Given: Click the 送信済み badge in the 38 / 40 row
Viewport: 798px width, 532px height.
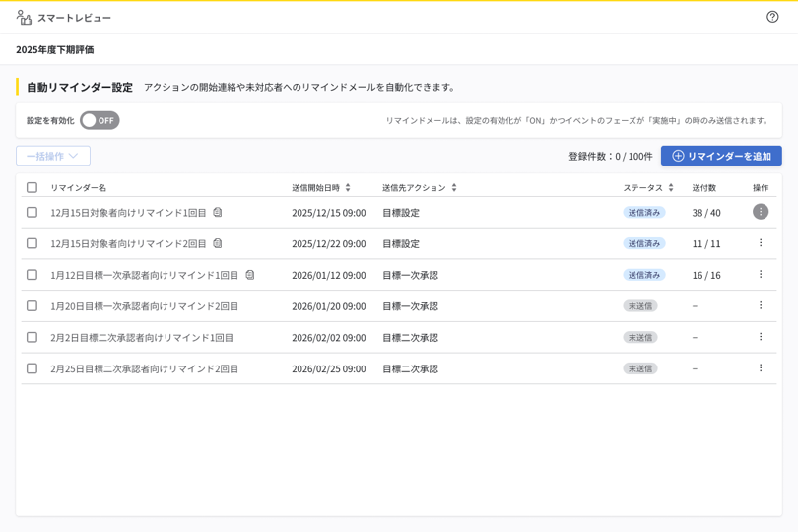Looking at the screenshot, I should tap(643, 212).
